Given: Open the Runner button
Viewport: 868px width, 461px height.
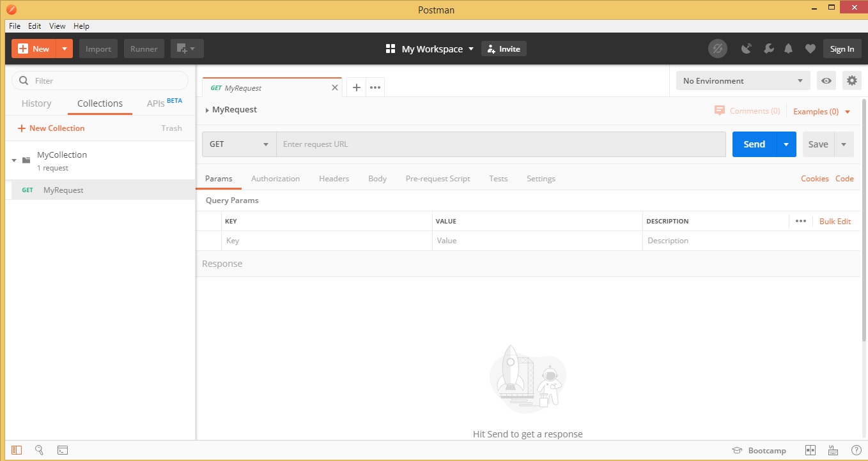Looking at the screenshot, I should click(144, 49).
